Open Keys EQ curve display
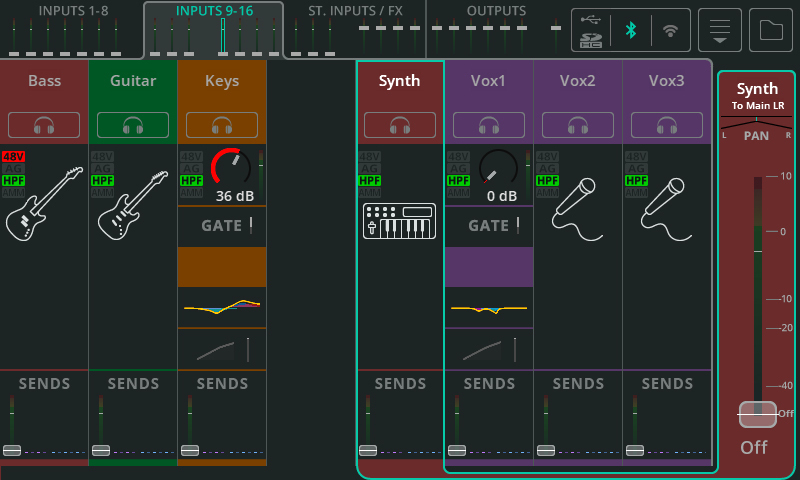 click(222, 307)
